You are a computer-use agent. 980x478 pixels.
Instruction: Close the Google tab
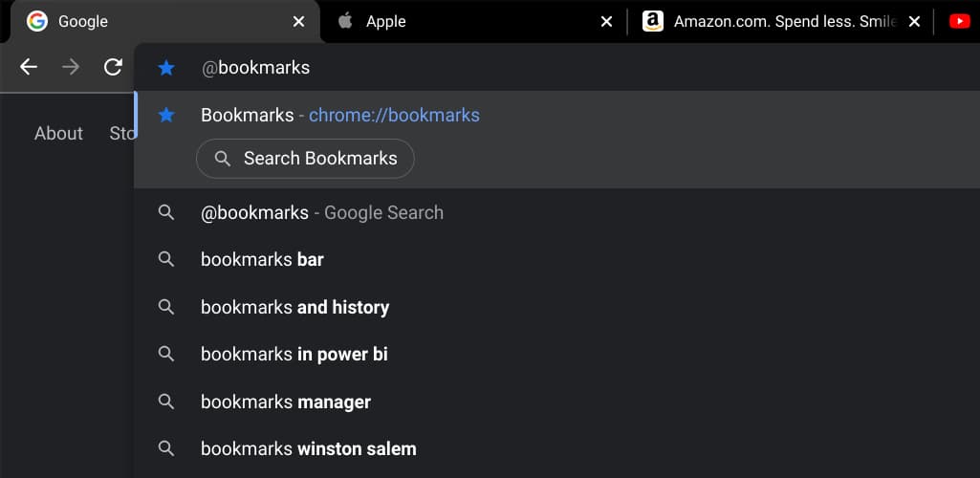point(299,21)
